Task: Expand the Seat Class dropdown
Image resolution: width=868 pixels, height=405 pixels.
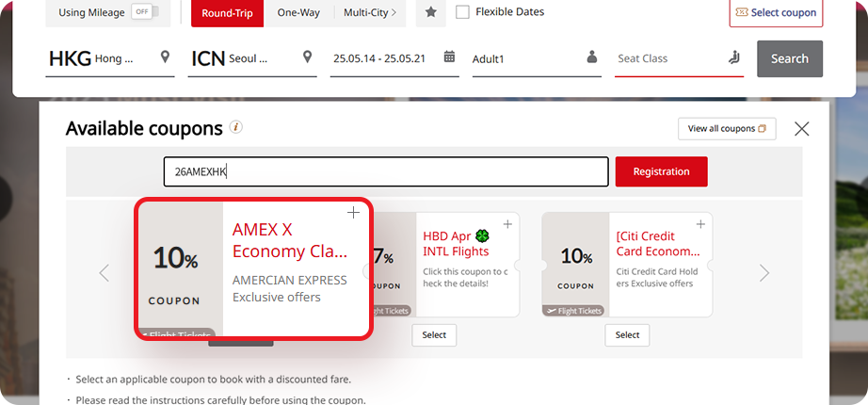Action: pyautogui.click(x=678, y=58)
